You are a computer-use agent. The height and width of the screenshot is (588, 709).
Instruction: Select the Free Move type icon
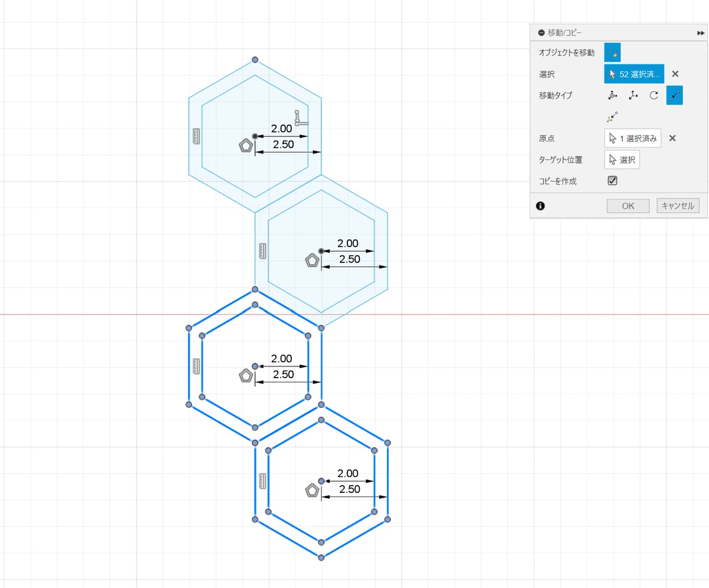[613, 95]
